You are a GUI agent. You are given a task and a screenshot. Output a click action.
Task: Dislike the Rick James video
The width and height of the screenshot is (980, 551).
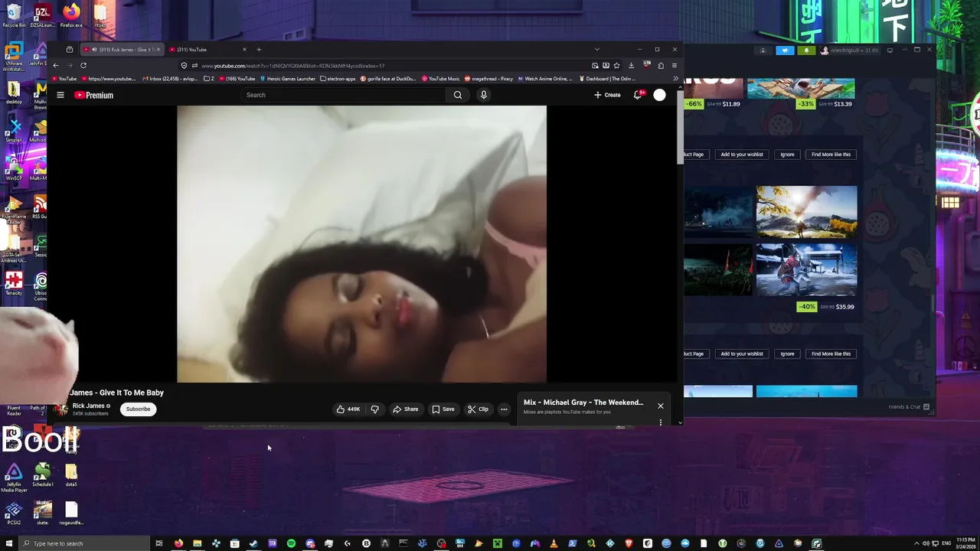[374, 409]
